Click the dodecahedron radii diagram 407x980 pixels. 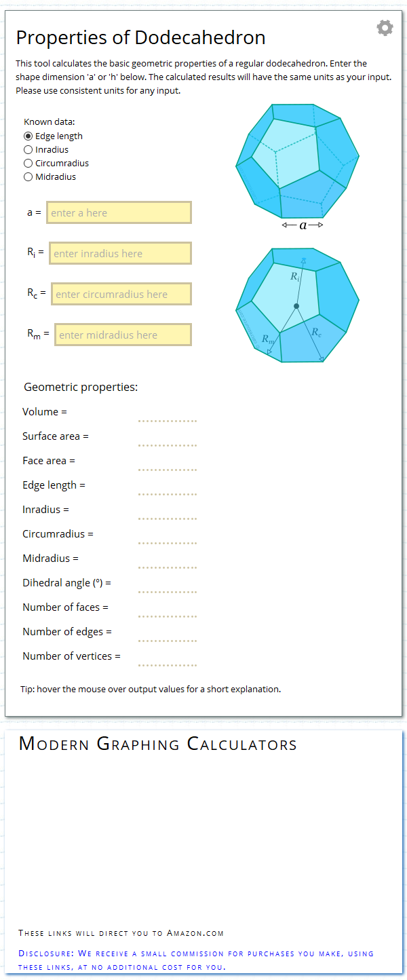pos(297,305)
